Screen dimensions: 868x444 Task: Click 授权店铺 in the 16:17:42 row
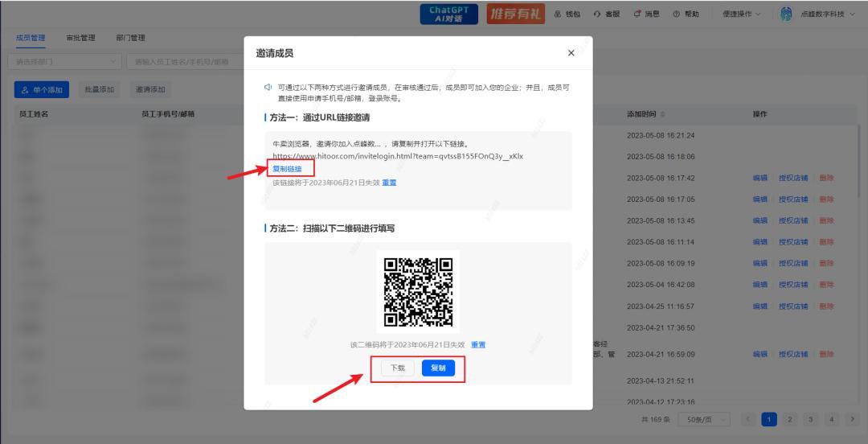793,178
